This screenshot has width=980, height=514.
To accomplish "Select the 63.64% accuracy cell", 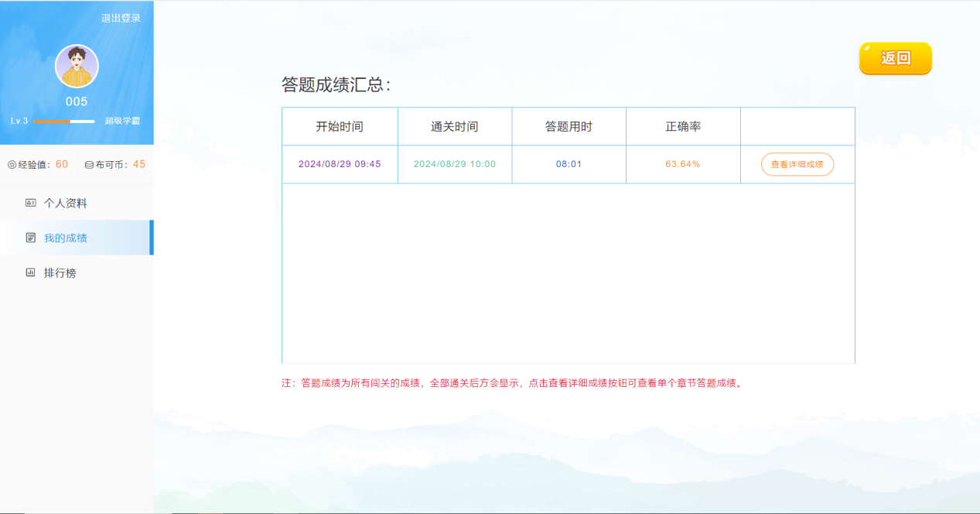I will point(683,164).
